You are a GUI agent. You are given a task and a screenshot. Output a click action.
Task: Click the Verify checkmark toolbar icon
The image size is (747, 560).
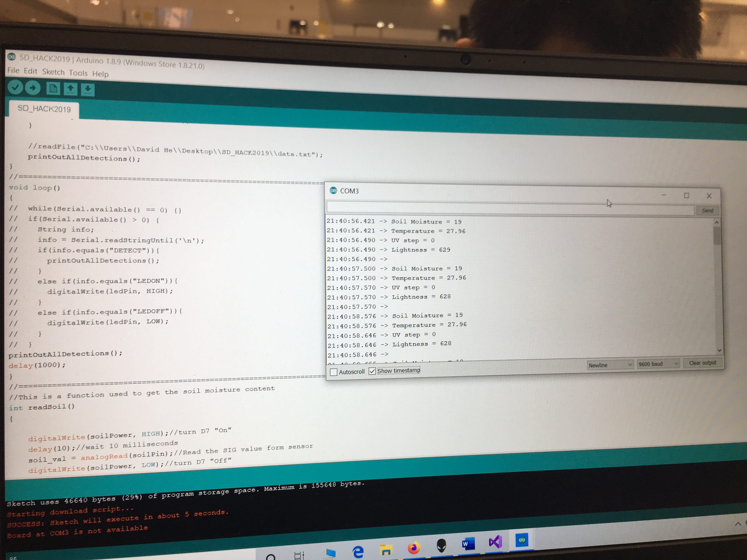click(15, 87)
